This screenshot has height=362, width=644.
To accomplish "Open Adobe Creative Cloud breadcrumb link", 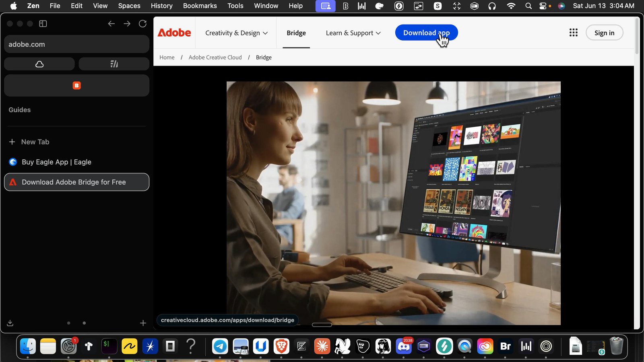I will pyautogui.click(x=215, y=58).
